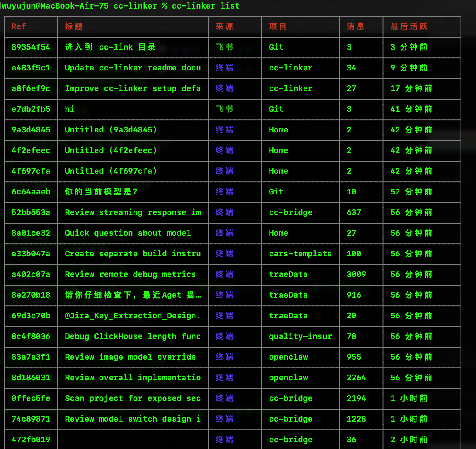476x449 pixels.
Task: Click 飞书 source in 'hi' row
Action: coord(224,109)
